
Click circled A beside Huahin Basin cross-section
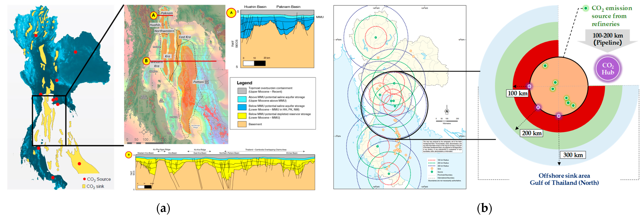(231, 13)
